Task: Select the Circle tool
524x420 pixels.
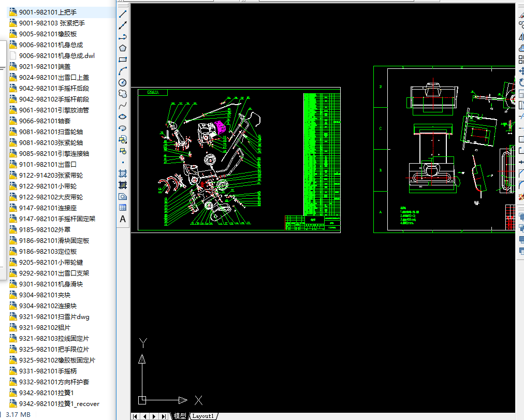Action: coord(123,82)
